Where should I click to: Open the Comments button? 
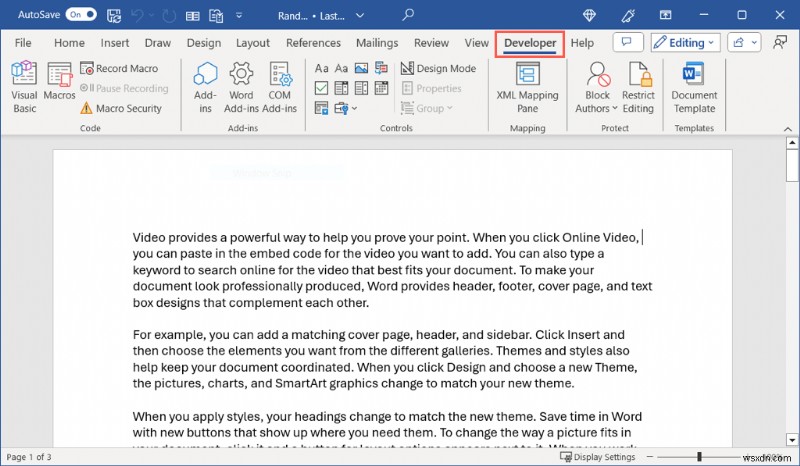click(x=628, y=42)
